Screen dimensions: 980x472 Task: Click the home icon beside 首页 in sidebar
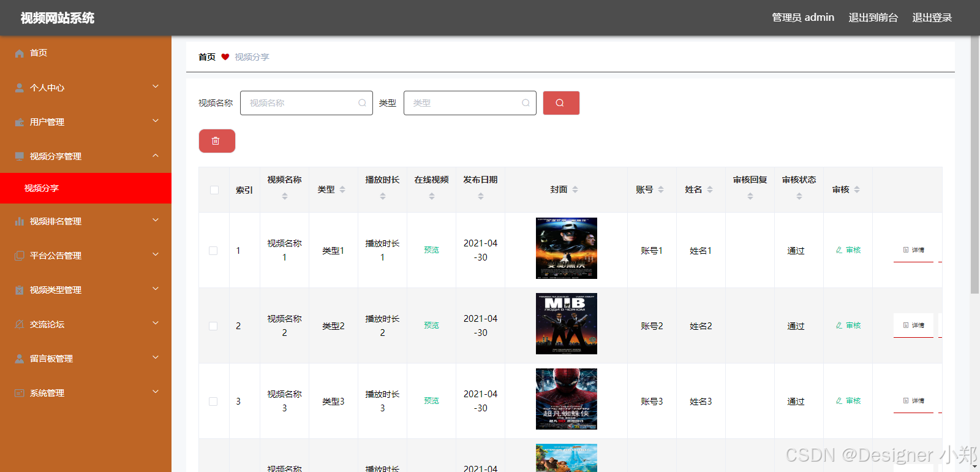pyautogui.click(x=20, y=53)
